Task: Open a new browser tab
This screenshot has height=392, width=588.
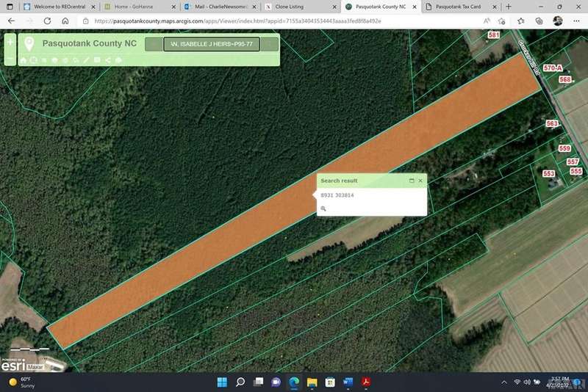Action: 509,6
